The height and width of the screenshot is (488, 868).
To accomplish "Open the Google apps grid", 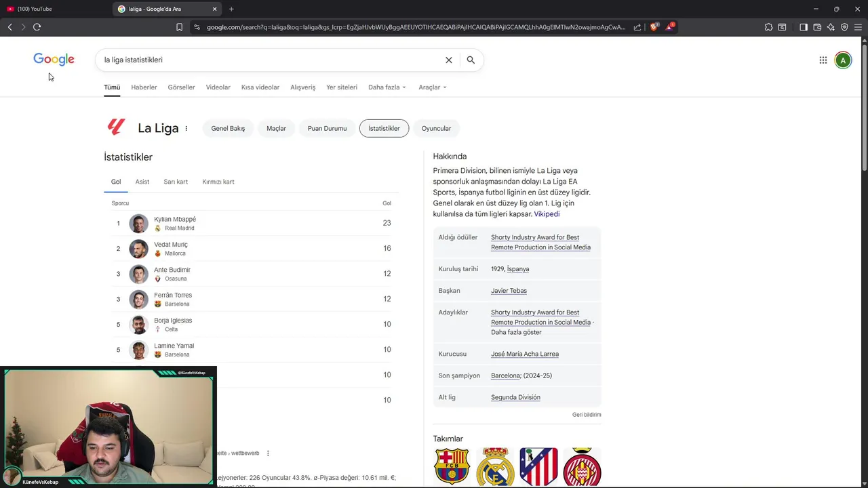I will coord(823,60).
